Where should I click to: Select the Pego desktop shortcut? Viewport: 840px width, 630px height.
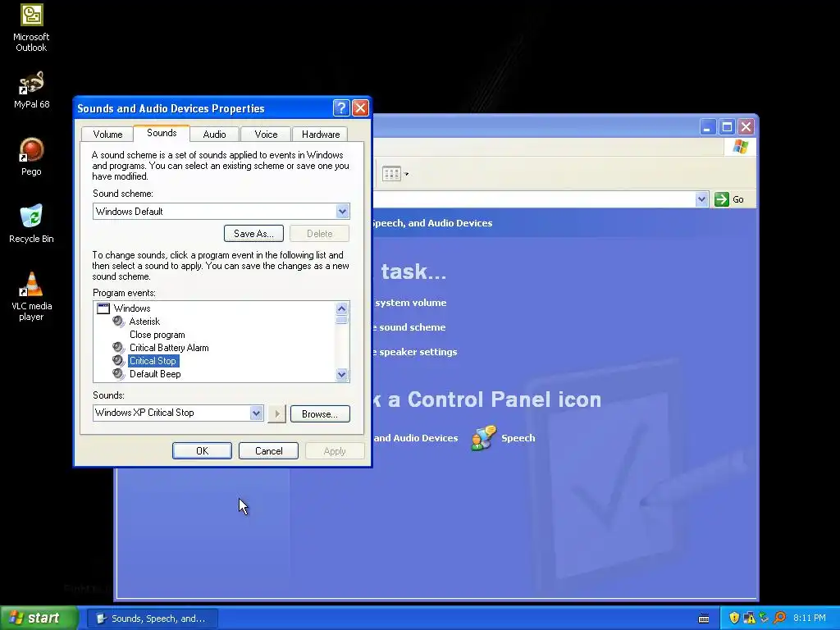(31, 157)
